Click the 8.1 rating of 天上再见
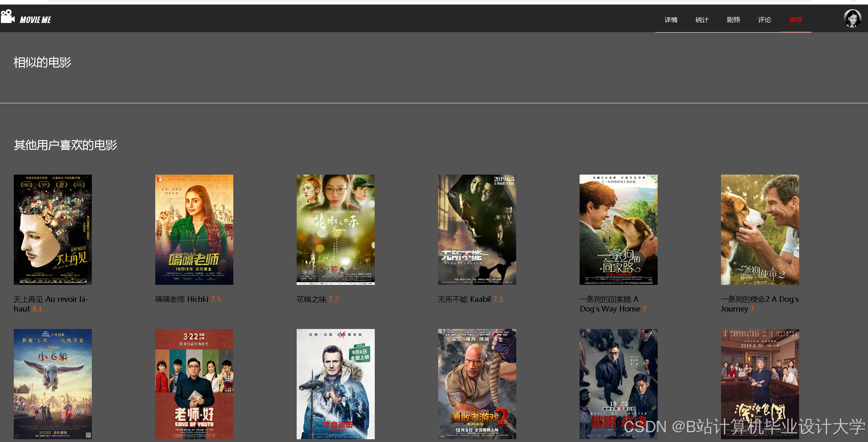The width and height of the screenshot is (868, 442). (37, 309)
